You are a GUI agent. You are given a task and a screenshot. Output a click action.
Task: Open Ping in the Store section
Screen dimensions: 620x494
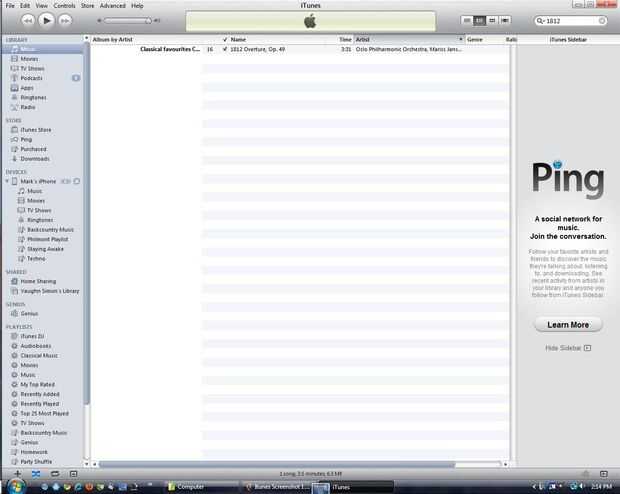pyautogui.click(x=26, y=139)
